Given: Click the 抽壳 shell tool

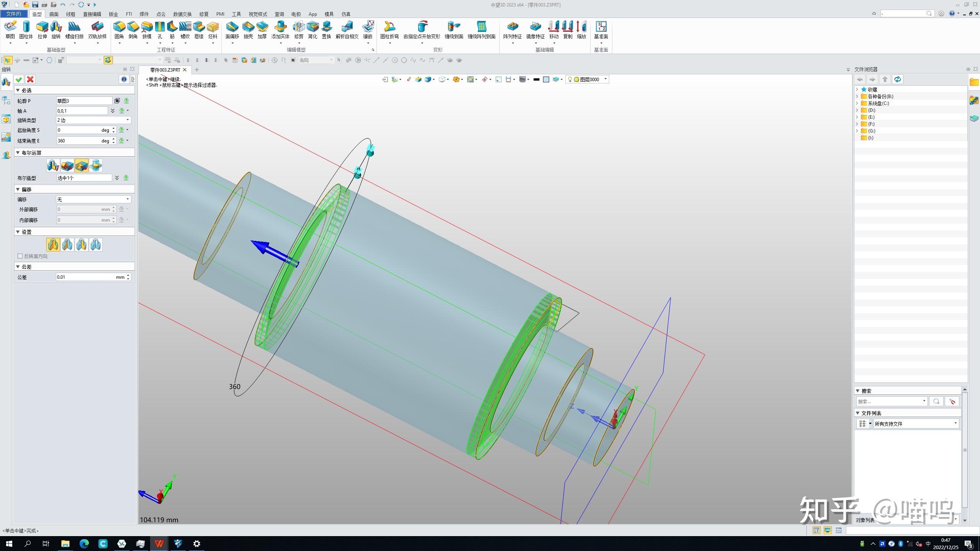Looking at the screenshot, I should pos(248,30).
